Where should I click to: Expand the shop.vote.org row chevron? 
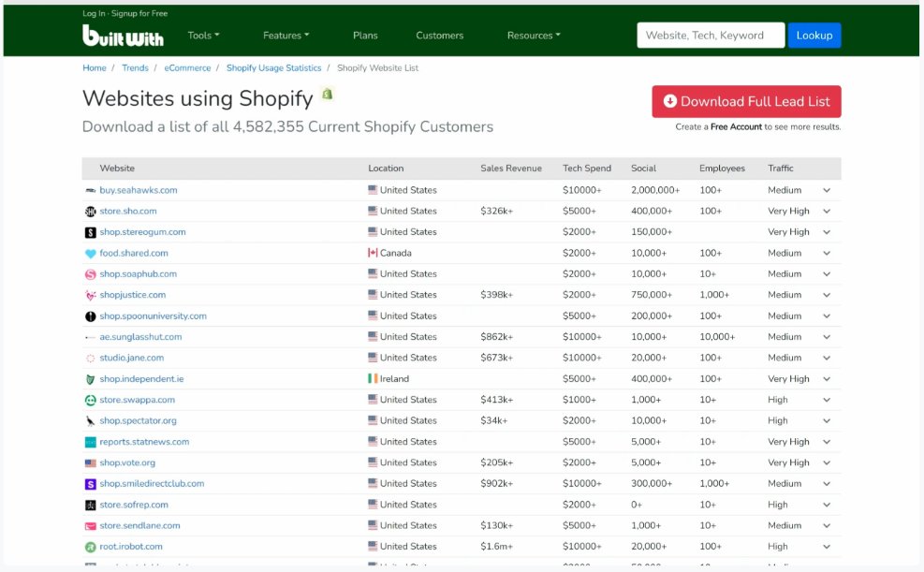(x=827, y=463)
